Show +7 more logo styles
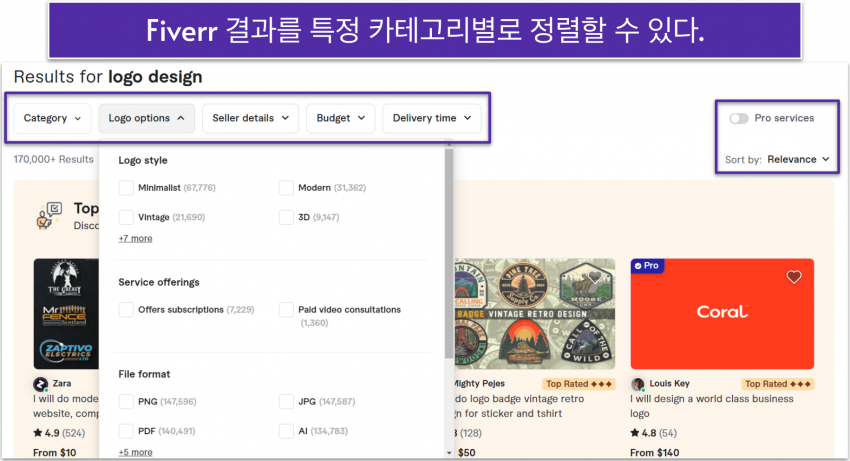Image resolution: width=850 pixels, height=461 pixels. pos(136,238)
